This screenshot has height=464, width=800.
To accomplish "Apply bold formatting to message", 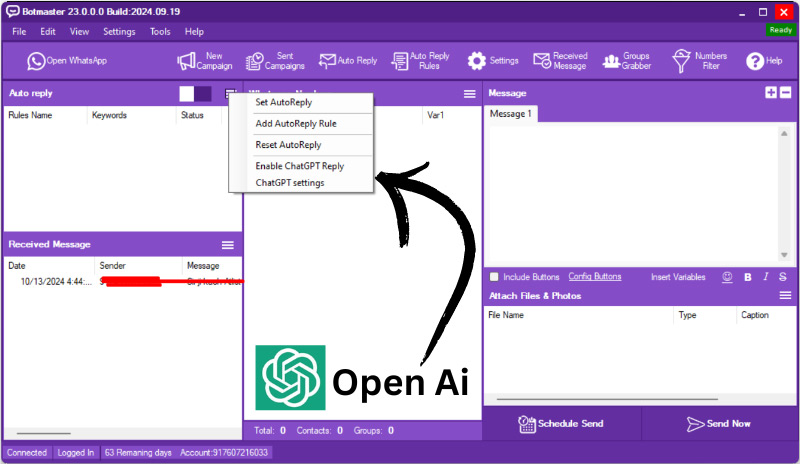I will [747, 277].
